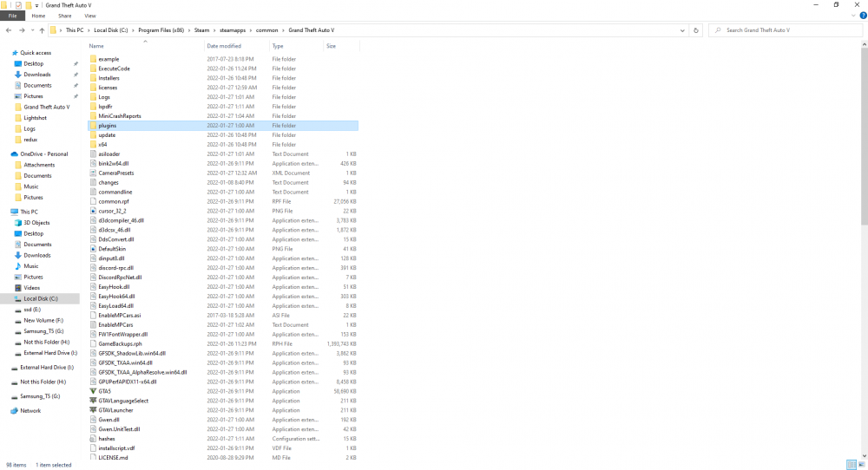Open Downloads in Quick access
Screen dimensions: 868x470
pos(37,75)
